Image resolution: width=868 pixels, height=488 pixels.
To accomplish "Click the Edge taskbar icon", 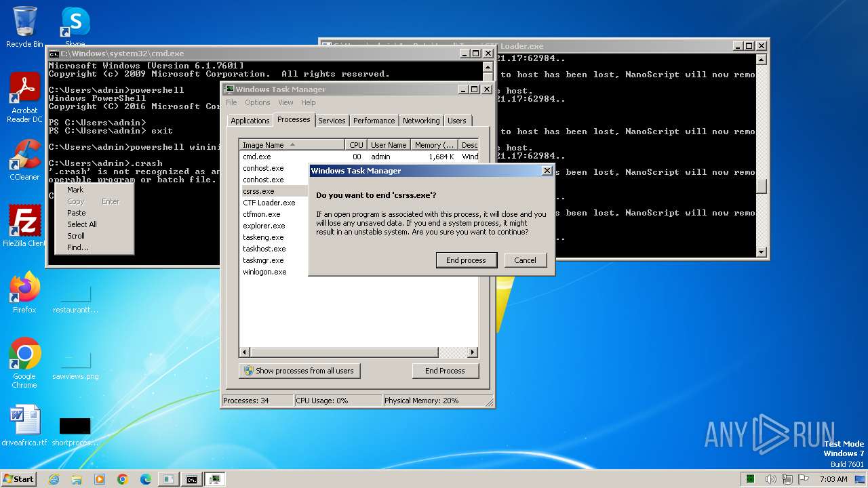I will coord(146,479).
